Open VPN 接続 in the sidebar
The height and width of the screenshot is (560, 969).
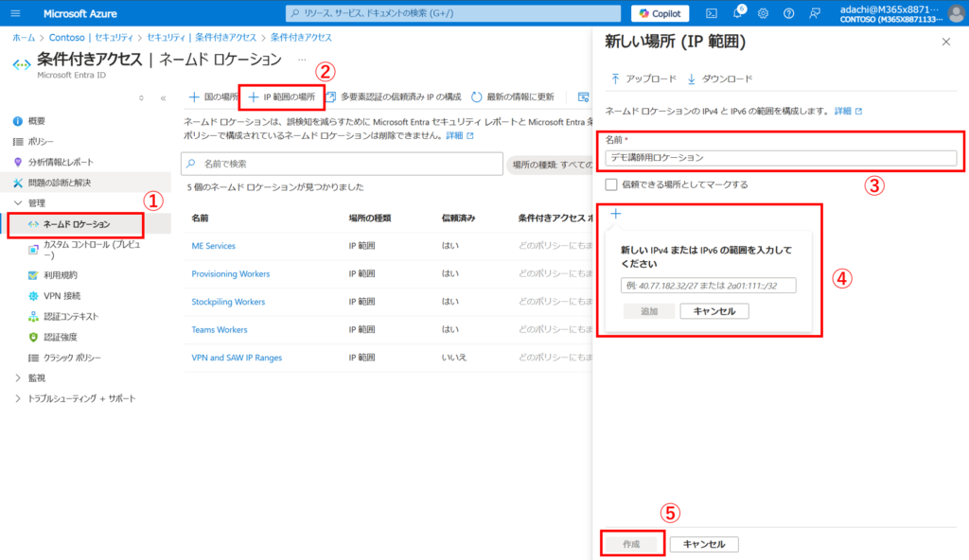pos(62,296)
